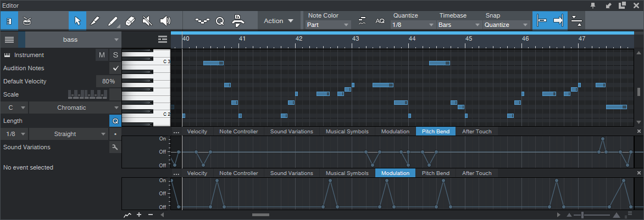Open the Chromatic scale type dropdown

pyautogui.click(x=75, y=108)
